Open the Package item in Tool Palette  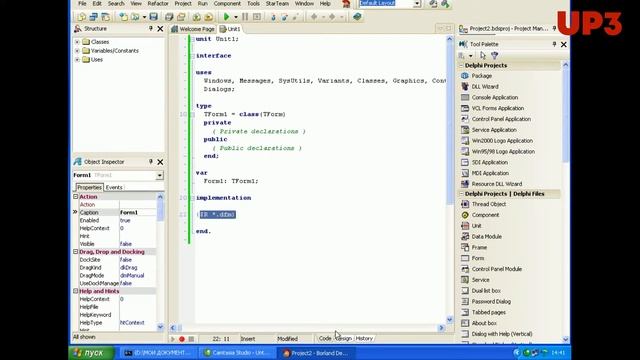click(x=482, y=76)
